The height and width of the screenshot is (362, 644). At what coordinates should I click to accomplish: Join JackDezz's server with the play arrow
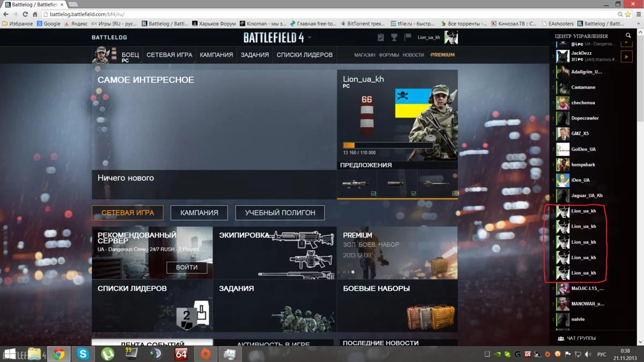[x=626, y=56]
